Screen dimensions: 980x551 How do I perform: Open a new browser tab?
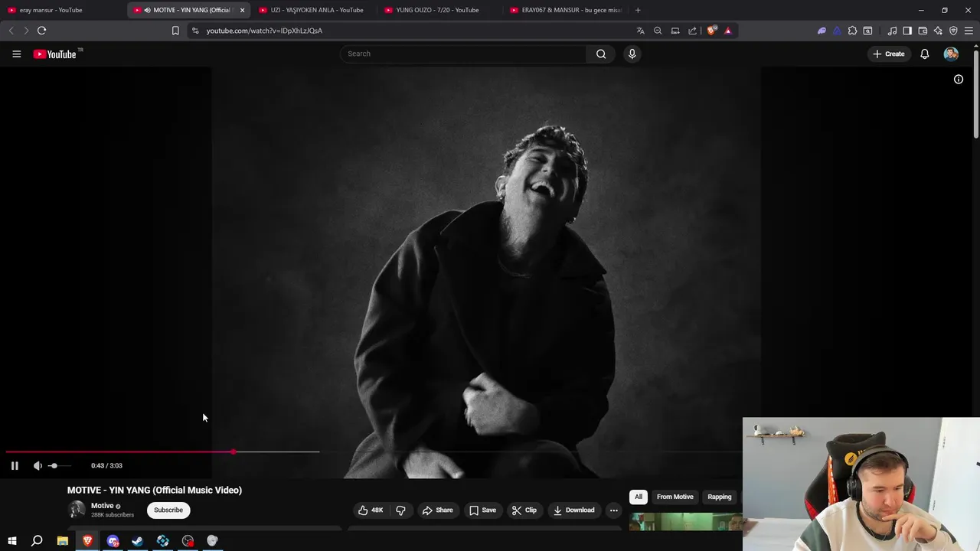pyautogui.click(x=638, y=10)
